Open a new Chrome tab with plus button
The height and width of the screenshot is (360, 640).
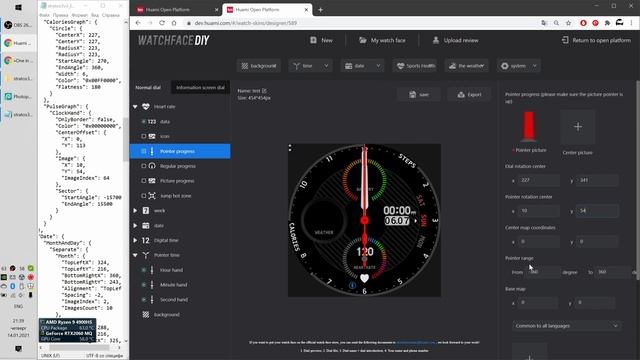[320, 9]
